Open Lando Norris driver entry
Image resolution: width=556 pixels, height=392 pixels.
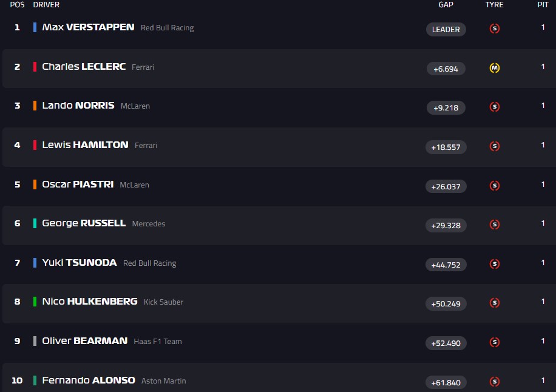78,106
